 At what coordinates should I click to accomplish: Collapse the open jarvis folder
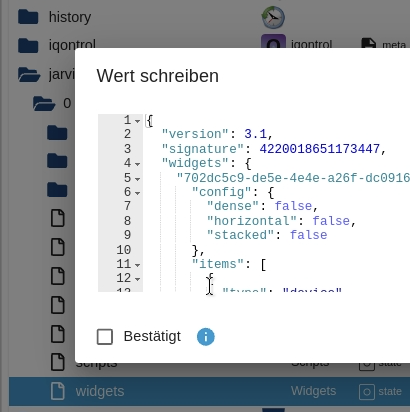click(x=29, y=75)
